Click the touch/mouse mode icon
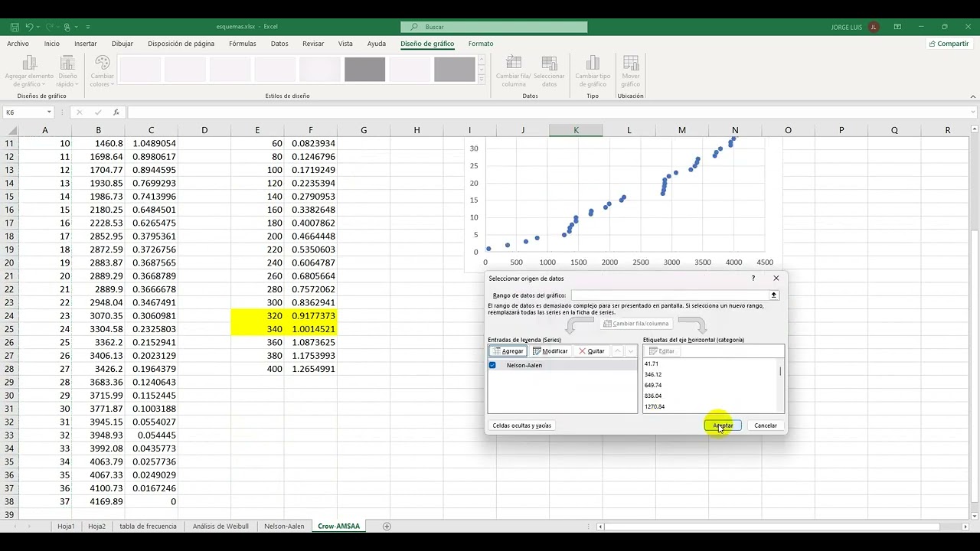980x551 pixels. pyautogui.click(x=69, y=27)
